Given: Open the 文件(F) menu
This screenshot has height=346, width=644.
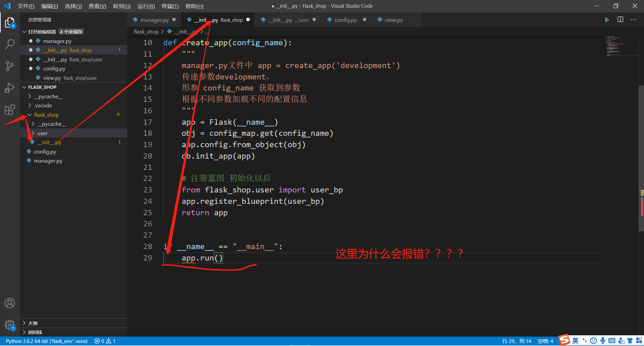Looking at the screenshot, I should tap(26, 6).
